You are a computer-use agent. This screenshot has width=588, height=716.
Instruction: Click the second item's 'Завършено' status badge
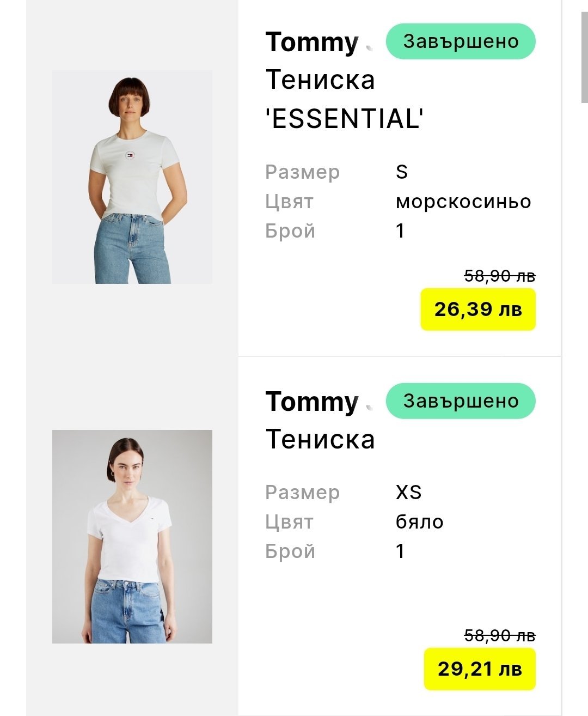[461, 401]
